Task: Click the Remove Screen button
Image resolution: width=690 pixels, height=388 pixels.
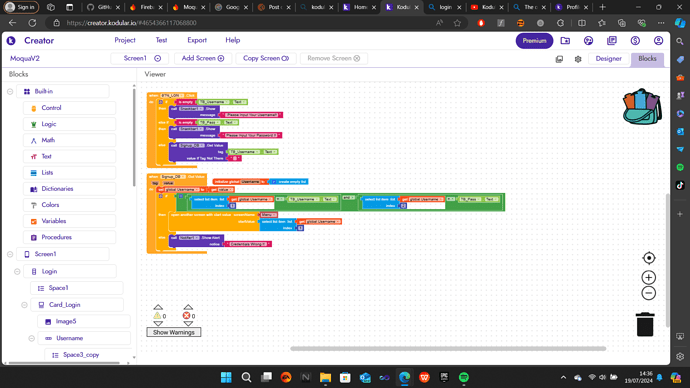Action: click(x=333, y=58)
